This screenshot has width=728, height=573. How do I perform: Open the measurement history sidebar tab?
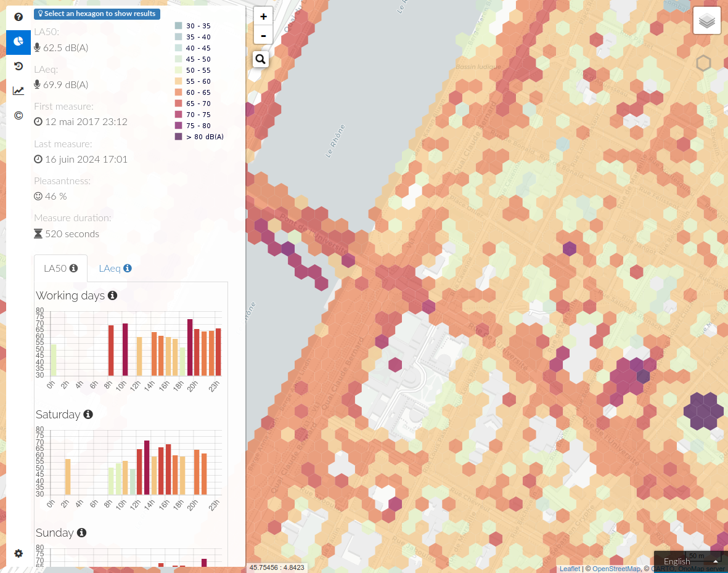tap(18, 67)
